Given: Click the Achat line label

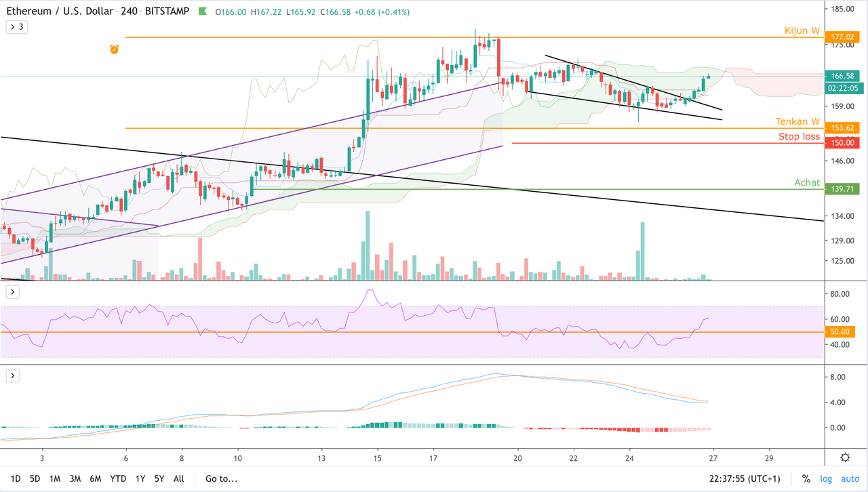Looking at the screenshot, I should click(x=807, y=182).
